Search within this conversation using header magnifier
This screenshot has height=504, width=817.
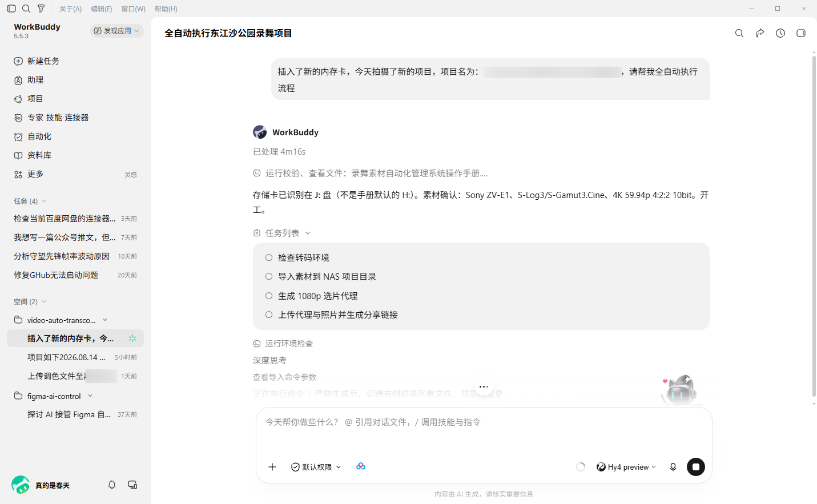click(739, 33)
